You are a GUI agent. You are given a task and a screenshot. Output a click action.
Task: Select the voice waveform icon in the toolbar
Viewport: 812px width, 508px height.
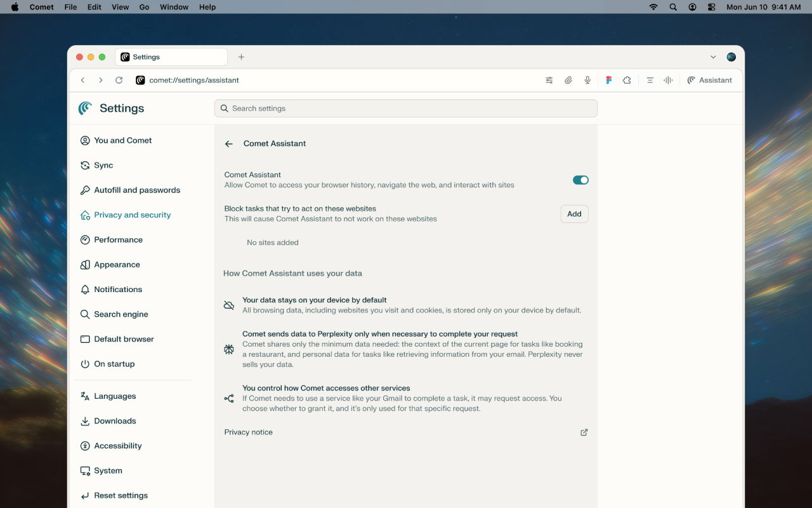[x=668, y=80]
